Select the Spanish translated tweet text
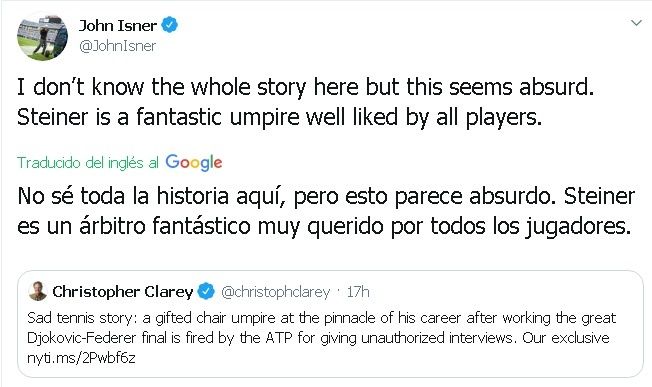 pos(326,211)
